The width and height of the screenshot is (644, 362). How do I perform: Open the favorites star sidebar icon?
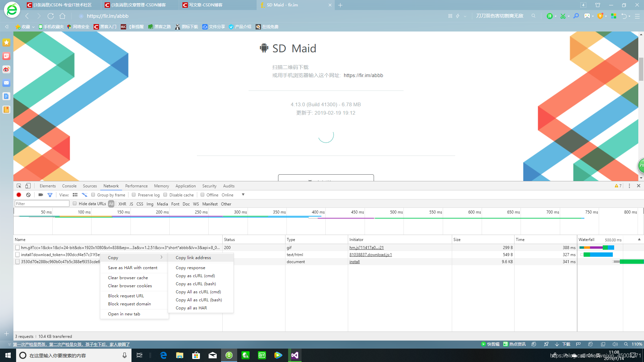coord(6,43)
